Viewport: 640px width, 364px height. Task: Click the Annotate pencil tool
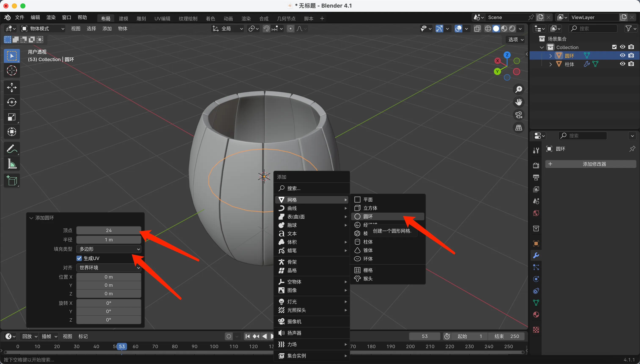tap(11, 149)
